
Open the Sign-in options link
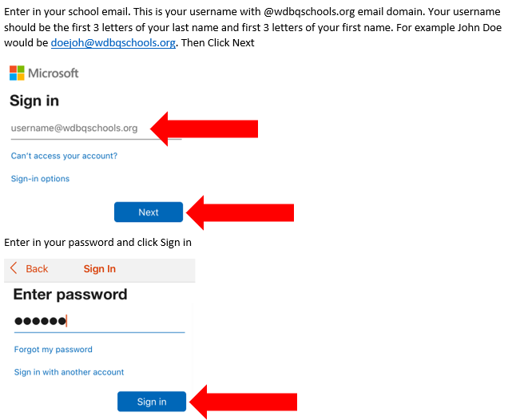[x=40, y=179]
